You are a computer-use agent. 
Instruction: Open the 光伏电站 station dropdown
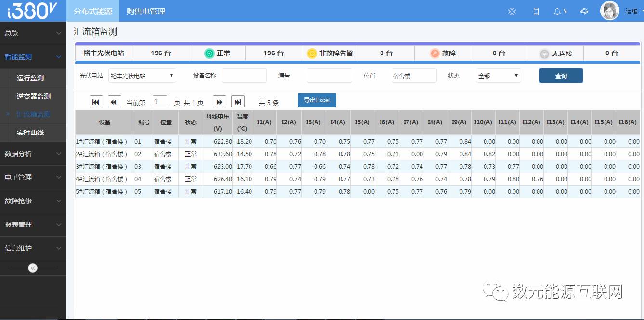coord(142,76)
